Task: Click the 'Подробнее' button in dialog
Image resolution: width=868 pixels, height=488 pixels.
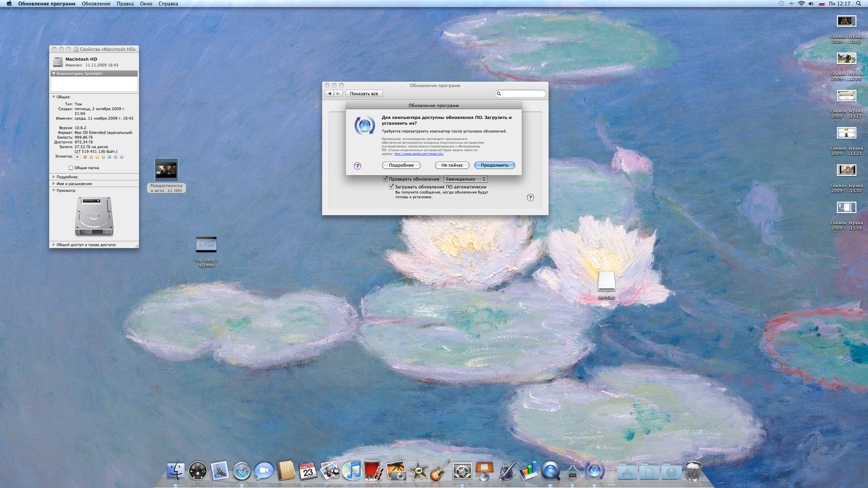Action: 401,165
